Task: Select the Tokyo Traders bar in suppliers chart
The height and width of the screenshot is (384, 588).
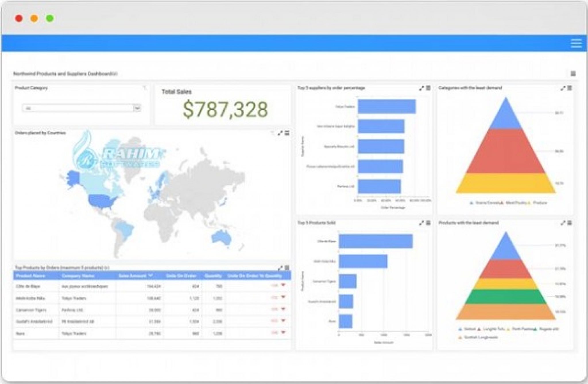Action: click(386, 106)
